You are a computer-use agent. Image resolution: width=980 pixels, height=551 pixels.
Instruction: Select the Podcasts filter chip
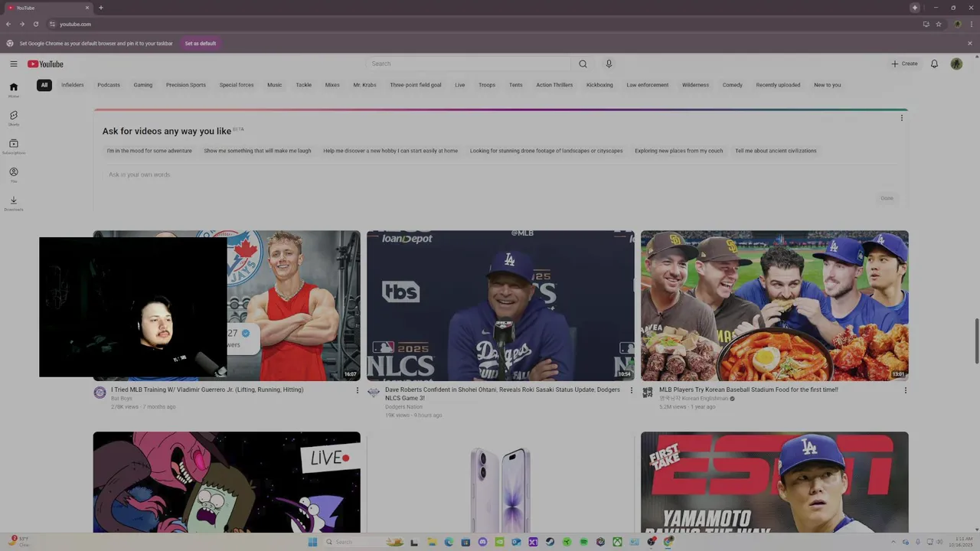coord(109,85)
